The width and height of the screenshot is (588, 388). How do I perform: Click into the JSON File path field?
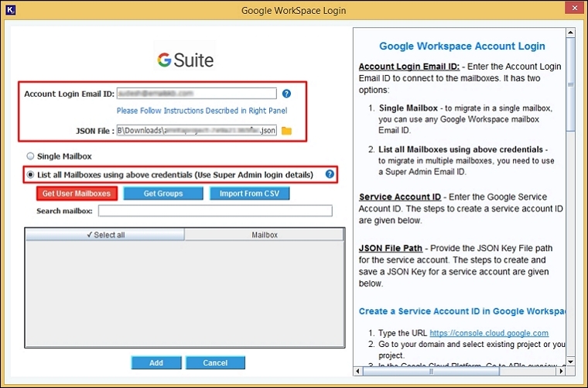(x=197, y=130)
